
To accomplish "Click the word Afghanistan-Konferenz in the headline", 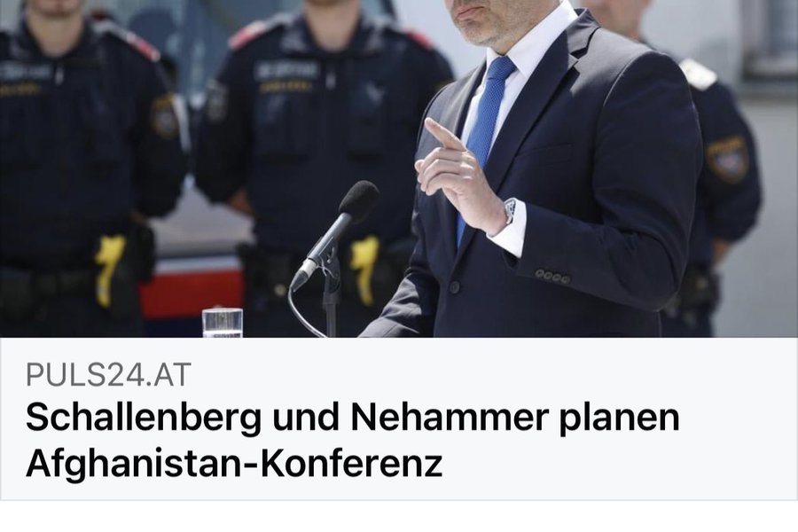I will click(x=234, y=463).
